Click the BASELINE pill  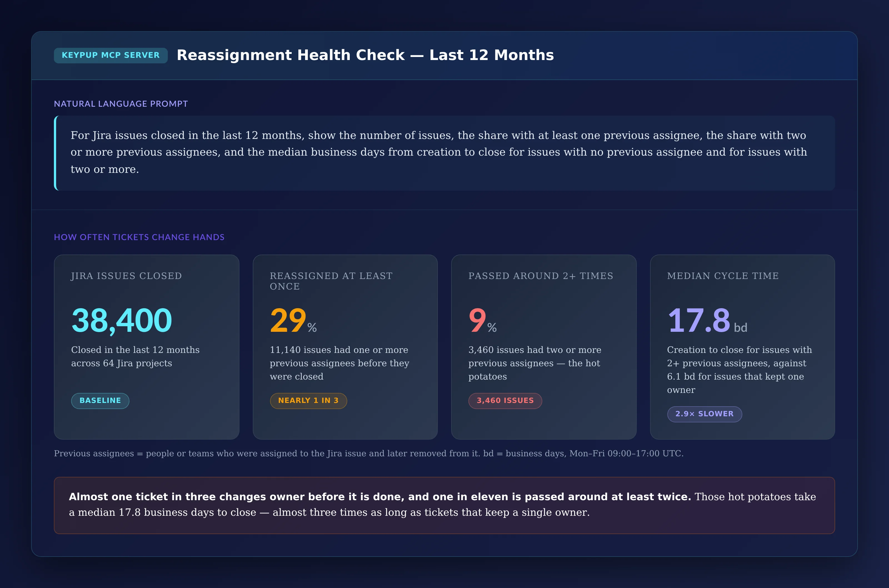click(x=100, y=400)
